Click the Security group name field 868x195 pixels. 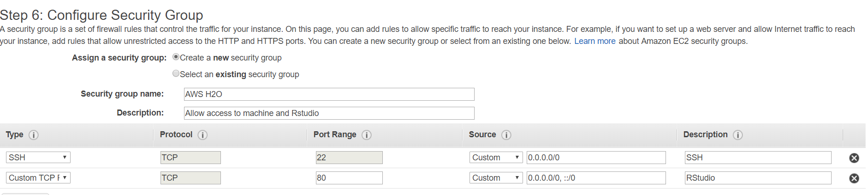pos(329,94)
